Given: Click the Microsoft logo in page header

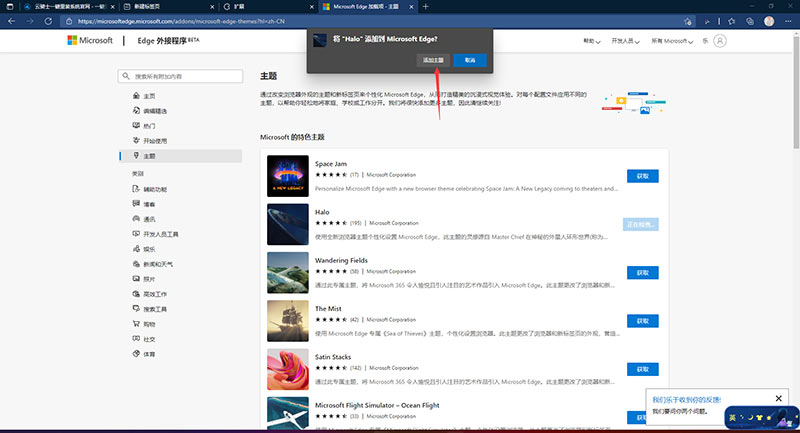Looking at the screenshot, I should click(x=90, y=40).
